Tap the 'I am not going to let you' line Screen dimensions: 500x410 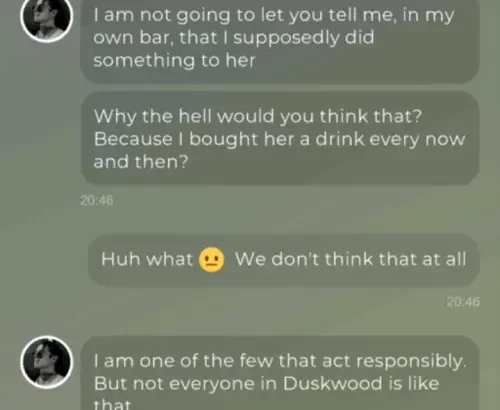[x=274, y=15]
